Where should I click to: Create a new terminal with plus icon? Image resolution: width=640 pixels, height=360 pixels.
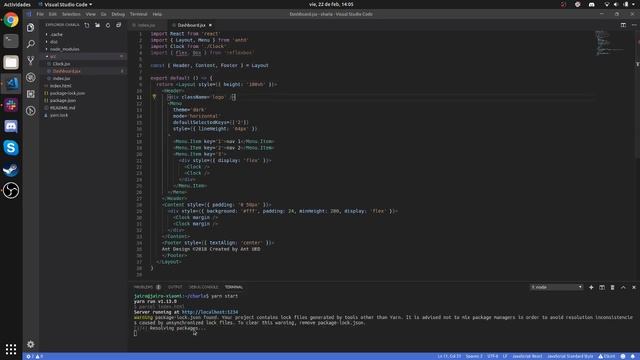pos(591,287)
